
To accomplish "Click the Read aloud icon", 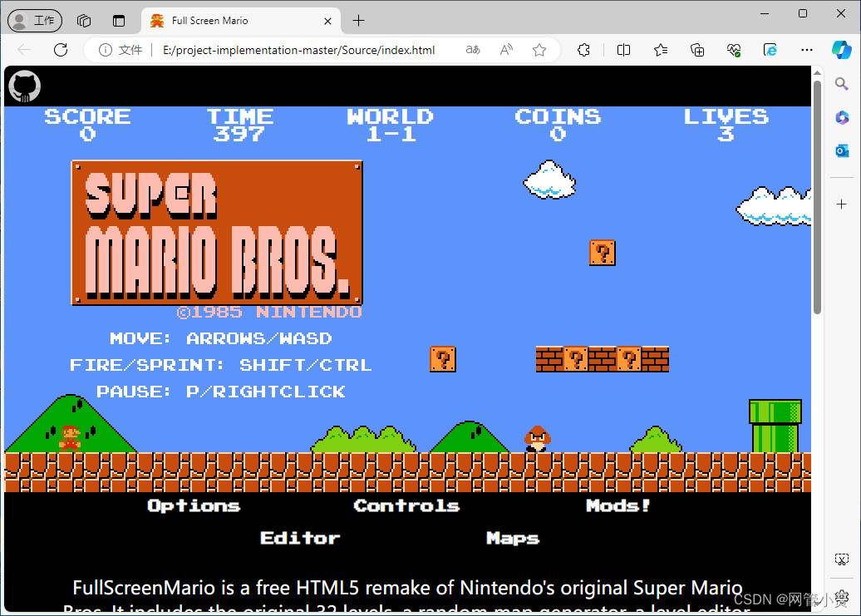I will pos(506,50).
